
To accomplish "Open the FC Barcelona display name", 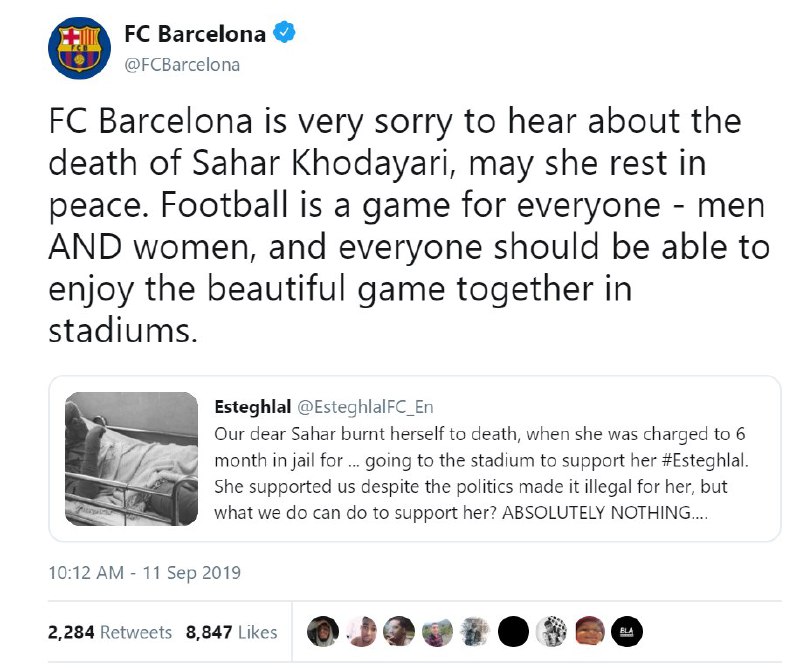I will coord(195,34).
